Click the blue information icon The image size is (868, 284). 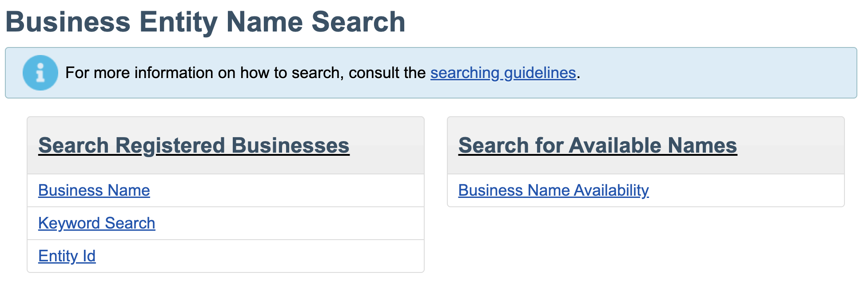pyautogui.click(x=40, y=73)
